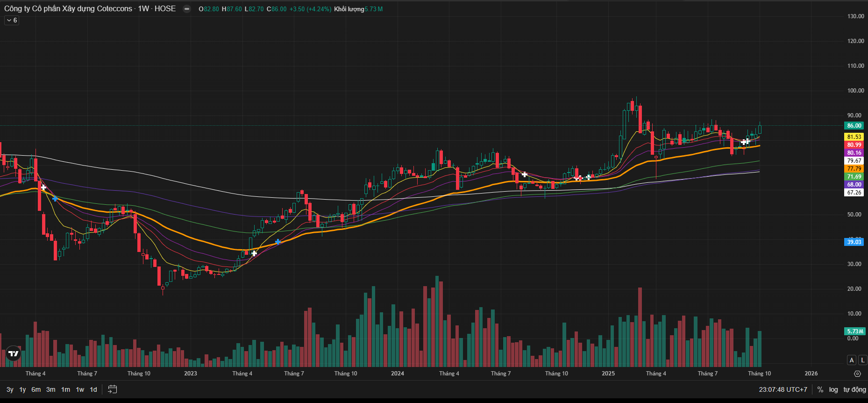Click the 2026 label on time axis
This screenshot has width=868, height=403.
pos(811,374)
